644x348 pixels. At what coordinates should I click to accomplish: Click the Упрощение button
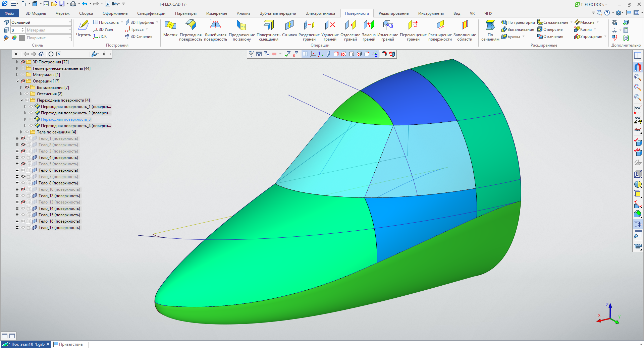click(588, 37)
